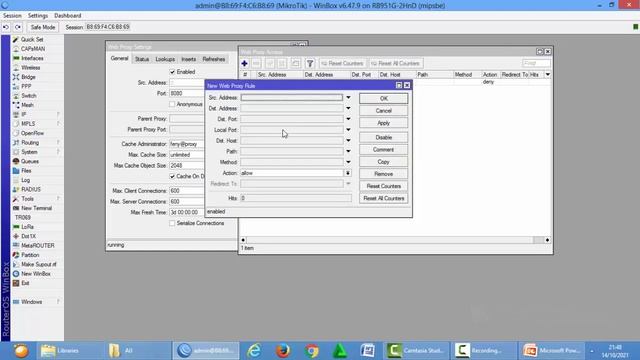Open Log sidebar entry

coord(25,180)
